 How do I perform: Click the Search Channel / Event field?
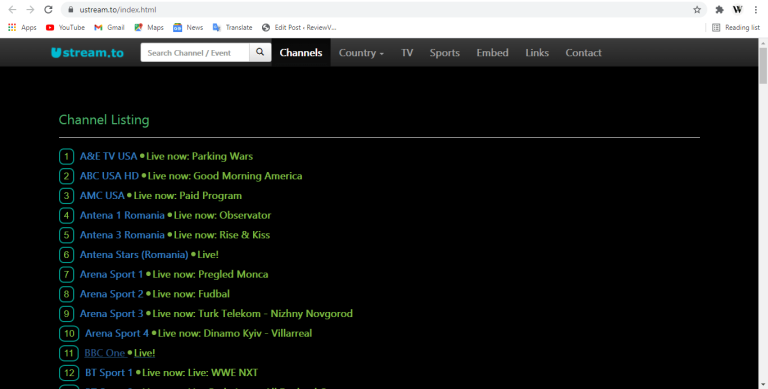click(195, 52)
